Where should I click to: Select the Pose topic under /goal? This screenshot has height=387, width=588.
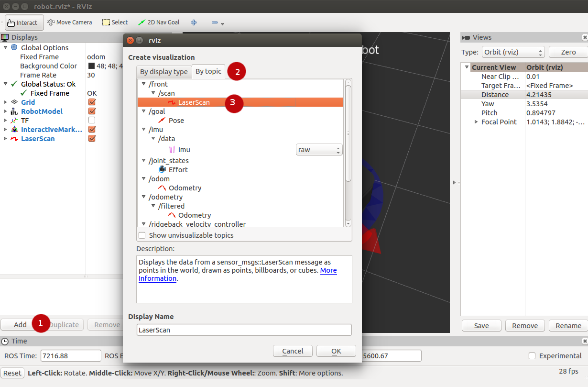click(176, 121)
